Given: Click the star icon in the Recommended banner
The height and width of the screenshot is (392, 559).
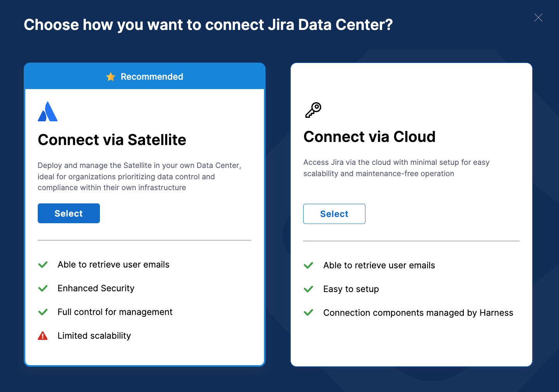Looking at the screenshot, I should [111, 77].
